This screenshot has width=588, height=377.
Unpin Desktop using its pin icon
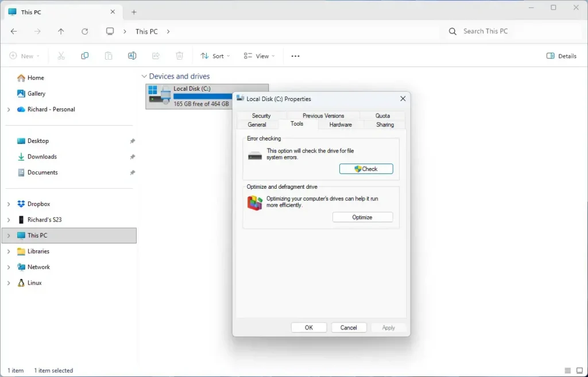133,141
